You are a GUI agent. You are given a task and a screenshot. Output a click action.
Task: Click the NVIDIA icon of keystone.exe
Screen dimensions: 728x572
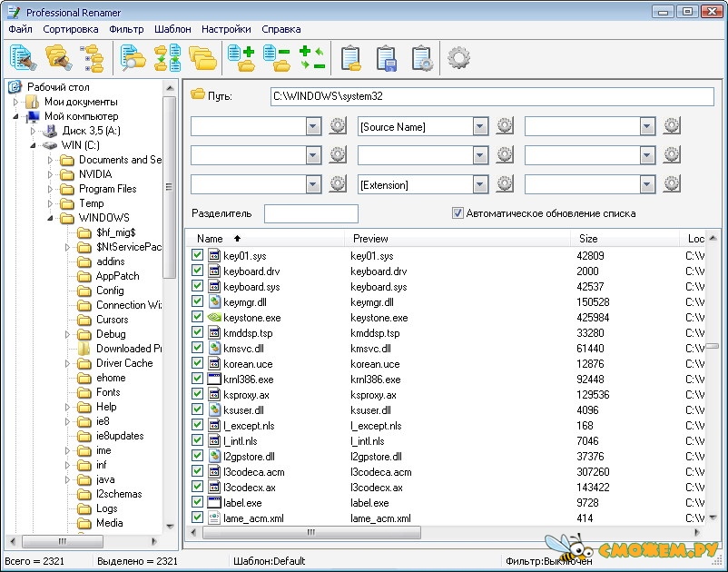tap(214, 317)
